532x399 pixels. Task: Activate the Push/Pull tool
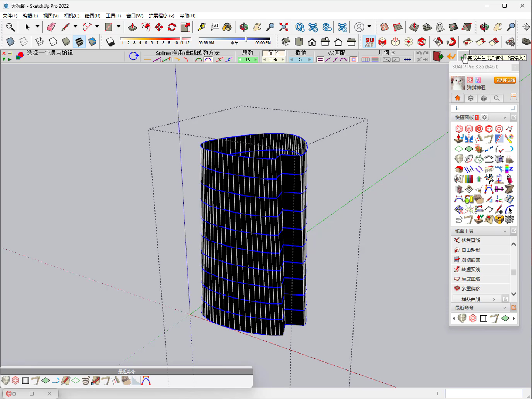pyautogui.click(x=132, y=27)
